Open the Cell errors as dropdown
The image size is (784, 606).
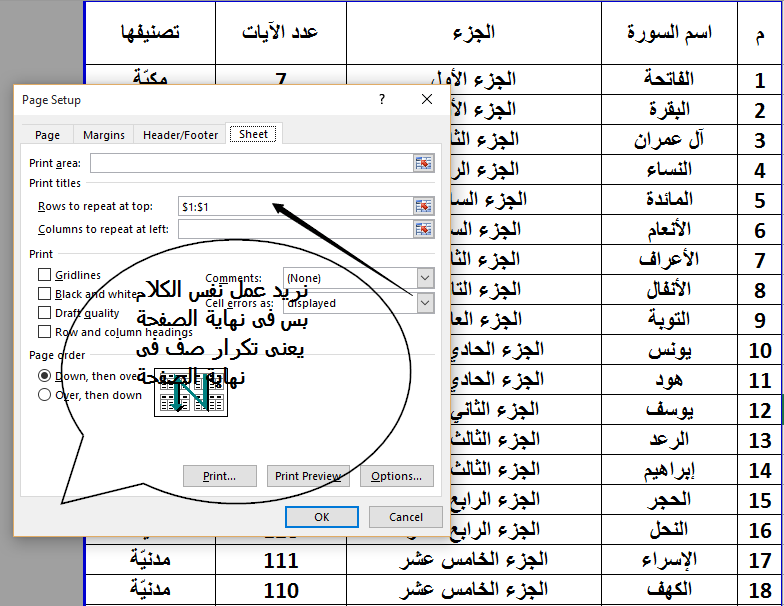coord(425,302)
